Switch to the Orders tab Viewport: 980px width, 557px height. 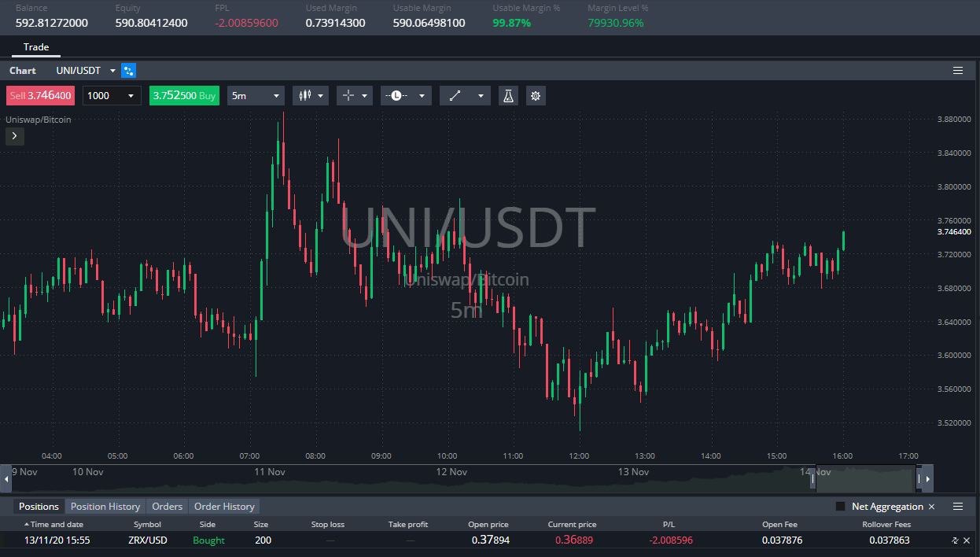167,507
